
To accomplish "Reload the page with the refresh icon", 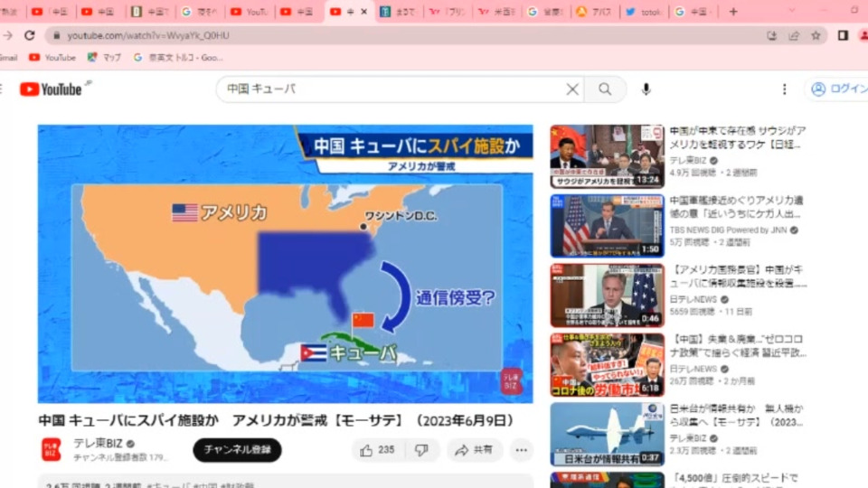I will [29, 35].
